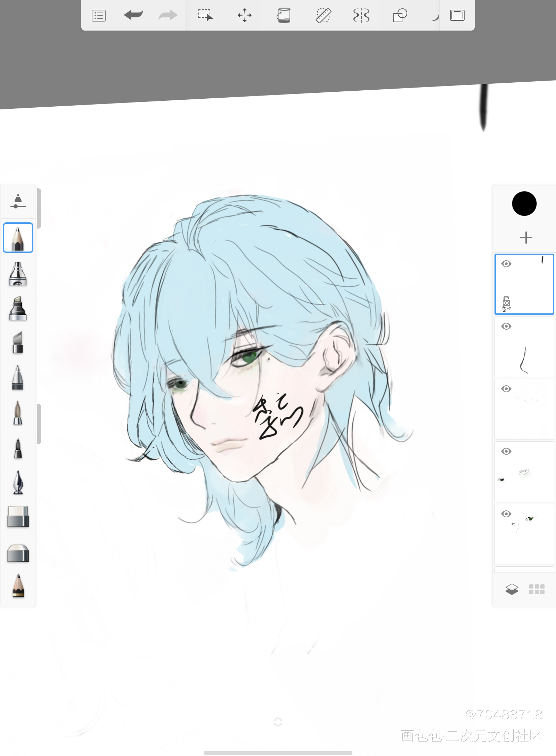The height and width of the screenshot is (756, 556).
Task: Open the brush library grid icon
Action: [537, 589]
